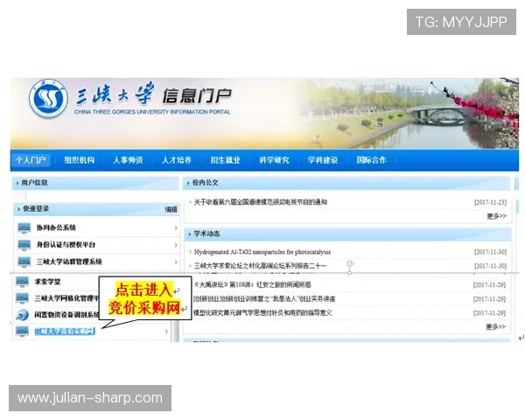Expand the 协同办公系统 row arrow
Image resolution: width=525 pixels, height=420 pixels.
coord(176,228)
